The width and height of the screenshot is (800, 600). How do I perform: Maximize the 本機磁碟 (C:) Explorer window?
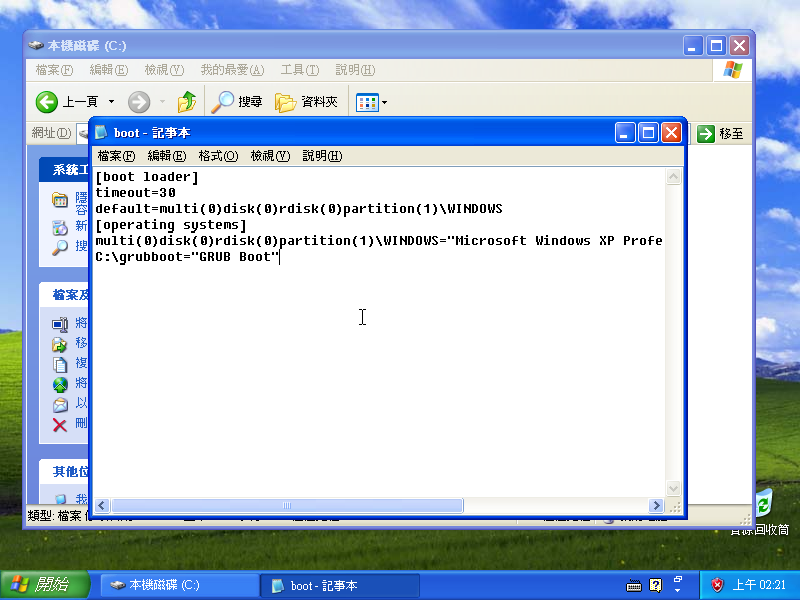pyautogui.click(x=716, y=46)
